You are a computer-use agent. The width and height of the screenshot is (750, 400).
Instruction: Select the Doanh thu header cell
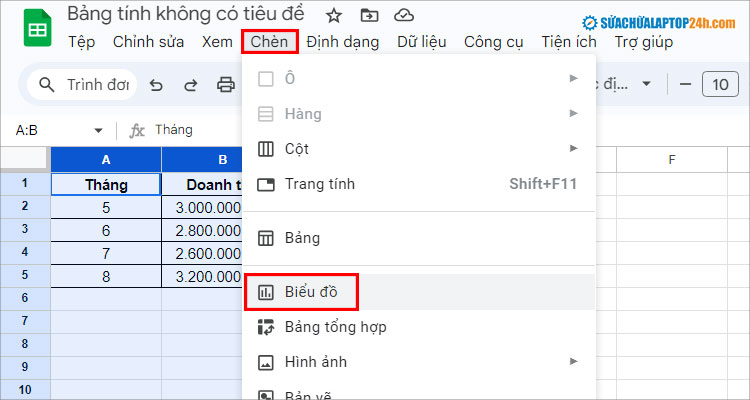pyautogui.click(x=202, y=184)
